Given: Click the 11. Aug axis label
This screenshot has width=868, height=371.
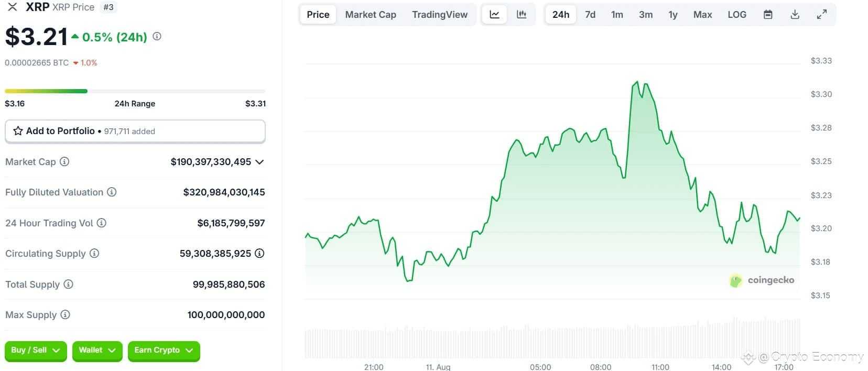Looking at the screenshot, I should tap(438, 367).
